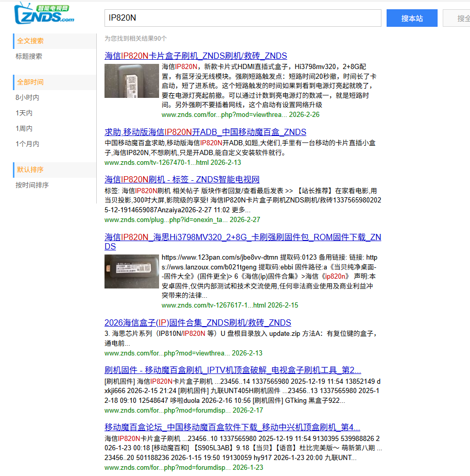470x476 pixels.
Task: Open URL www.znds.com/for...php?mod=viewthrea... dated 2026-2-26
Action: click(240, 115)
